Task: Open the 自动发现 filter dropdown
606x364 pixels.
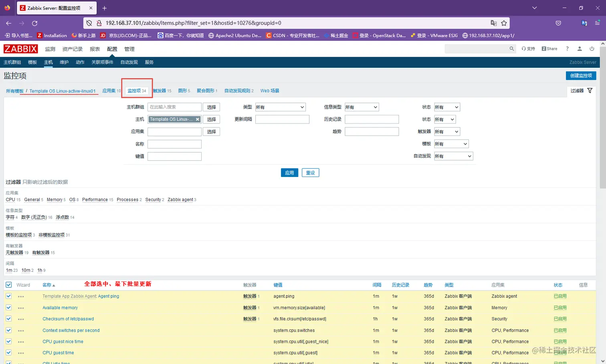Action: click(x=454, y=156)
